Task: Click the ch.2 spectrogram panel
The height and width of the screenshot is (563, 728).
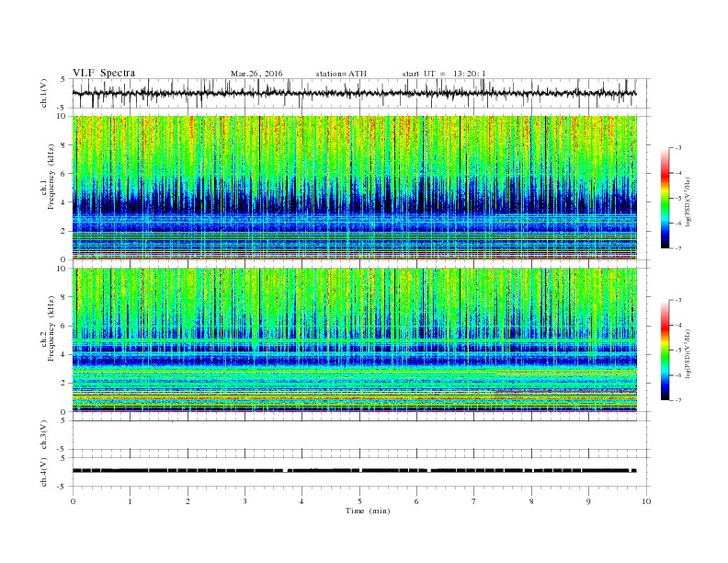Action: (355, 340)
